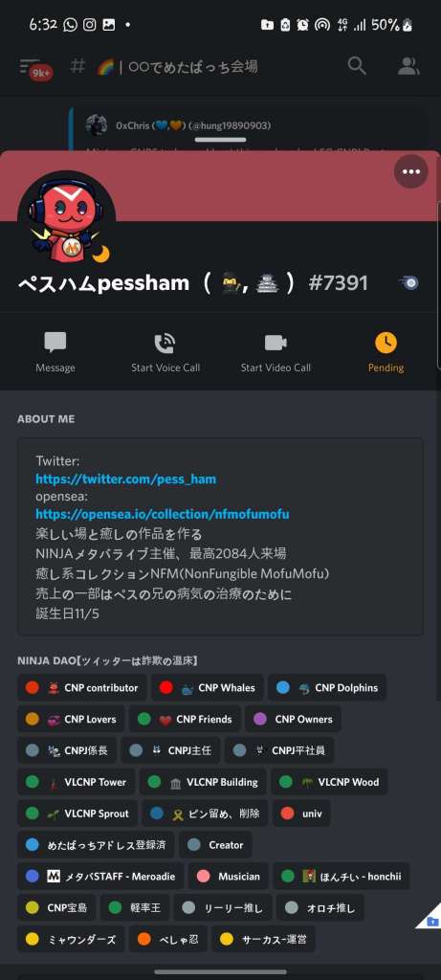
Task: Tap the CNP Whales role chip
Action: 208,687
